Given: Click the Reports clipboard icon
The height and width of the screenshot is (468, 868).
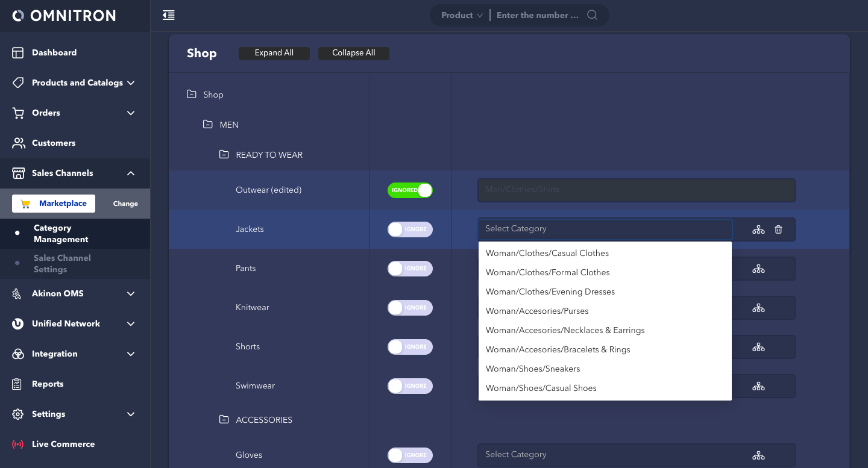Looking at the screenshot, I should point(18,384).
